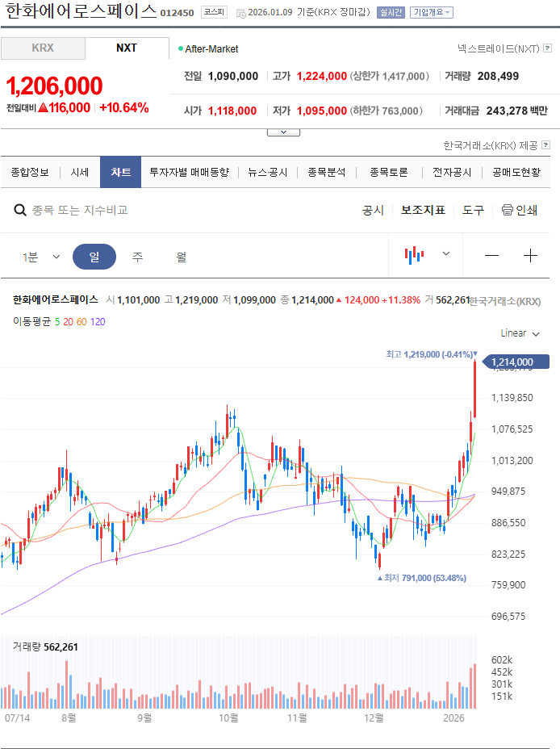This screenshot has width=560, height=749.
Task: Click the 2026 date axis label
Action: pyautogui.click(x=453, y=718)
